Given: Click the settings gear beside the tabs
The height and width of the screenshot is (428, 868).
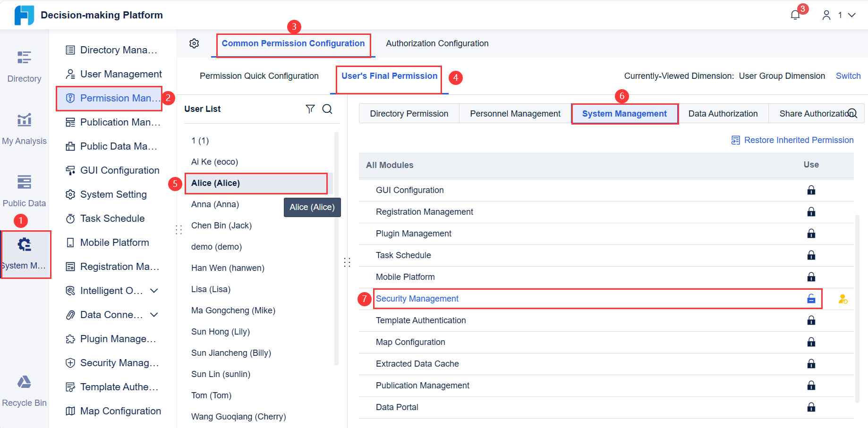Looking at the screenshot, I should [x=194, y=43].
